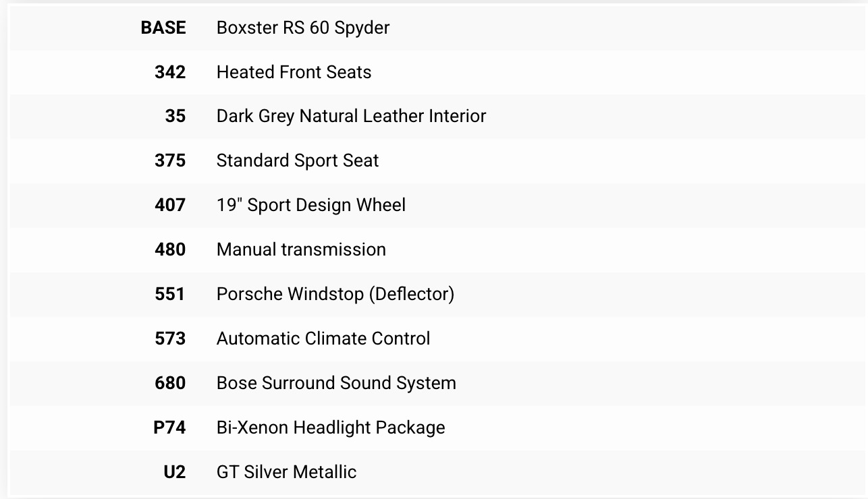Select Bose Surround Sound System entry
The height and width of the screenshot is (499, 868).
(336, 383)
